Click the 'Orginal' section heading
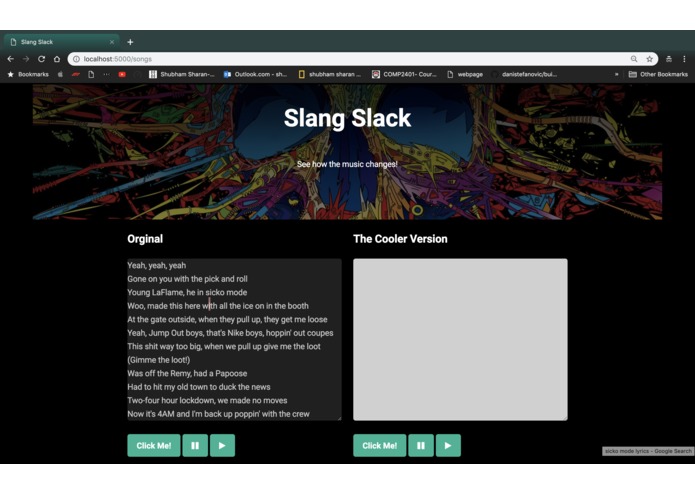 [x=145, y=239]
